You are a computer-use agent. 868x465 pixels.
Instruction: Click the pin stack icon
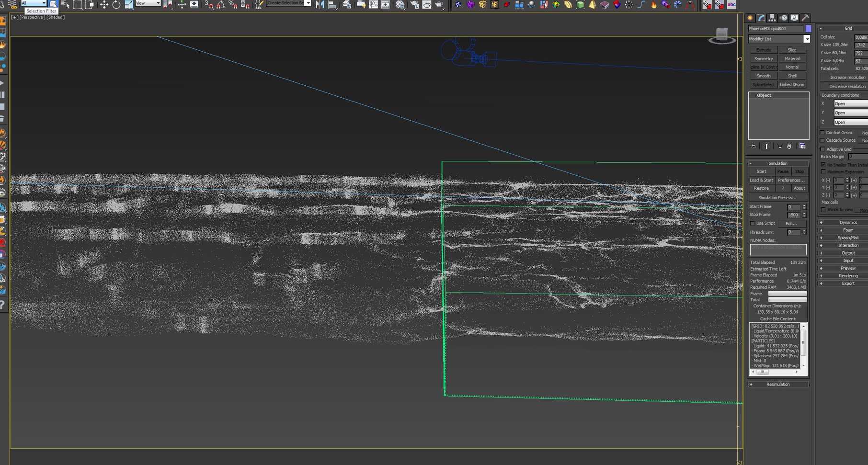pos(754,146)
